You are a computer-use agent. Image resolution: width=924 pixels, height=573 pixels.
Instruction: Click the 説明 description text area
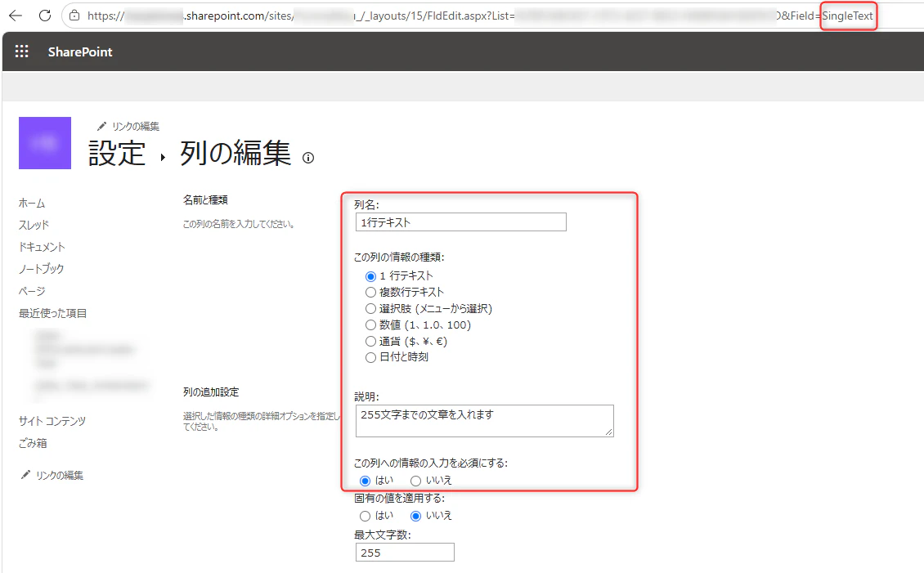484,420
